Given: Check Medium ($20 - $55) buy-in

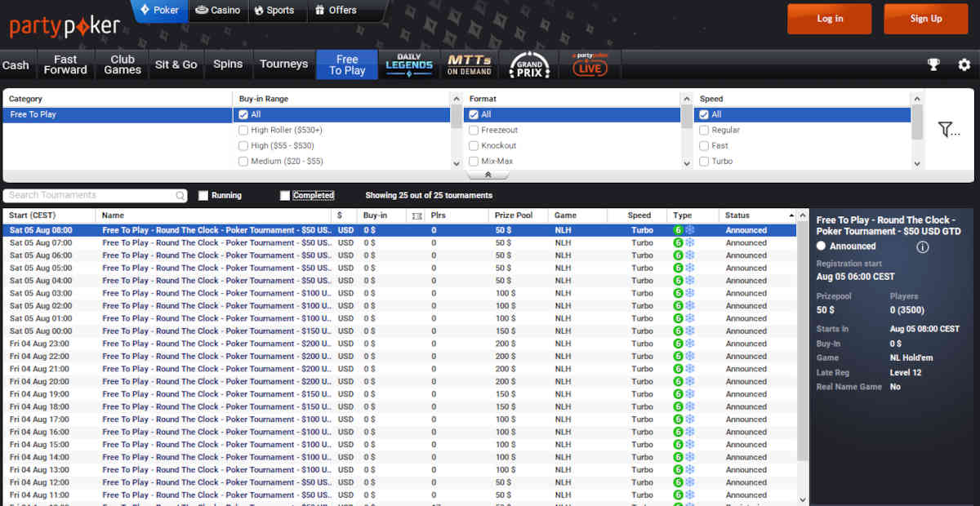Looking at the screenshot, I should tap(243, 161).
